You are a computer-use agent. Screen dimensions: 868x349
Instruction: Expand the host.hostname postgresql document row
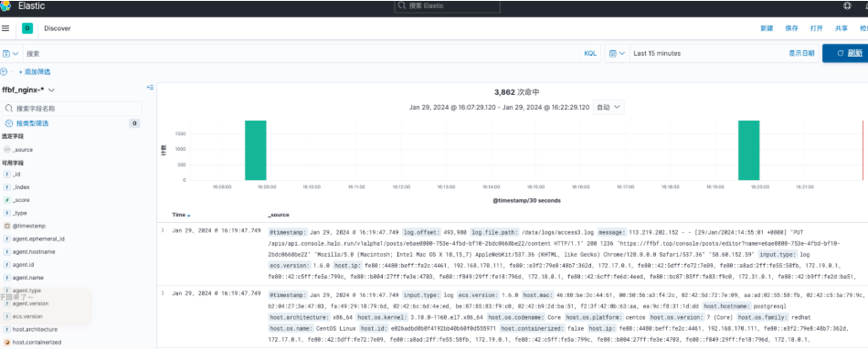(163, 293)
